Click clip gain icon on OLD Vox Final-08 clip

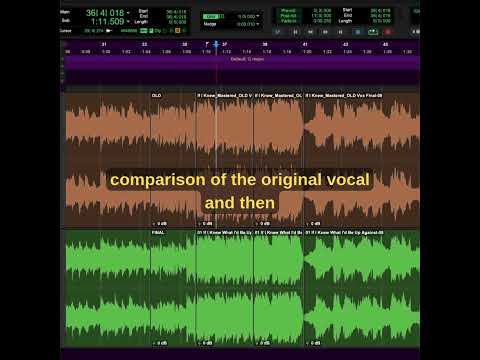[x=313, y=224]
